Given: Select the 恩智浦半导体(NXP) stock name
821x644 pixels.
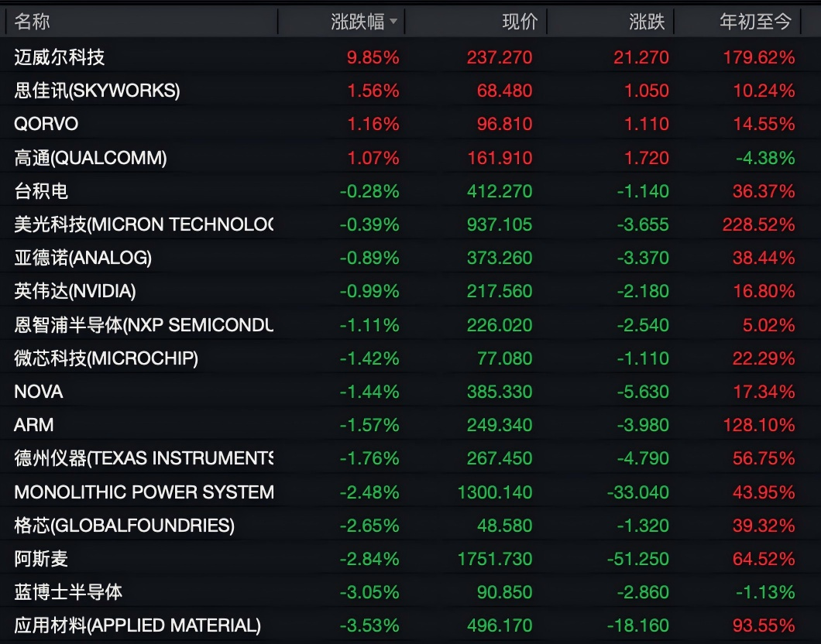Looking at the screenshot, I should 143,325.
